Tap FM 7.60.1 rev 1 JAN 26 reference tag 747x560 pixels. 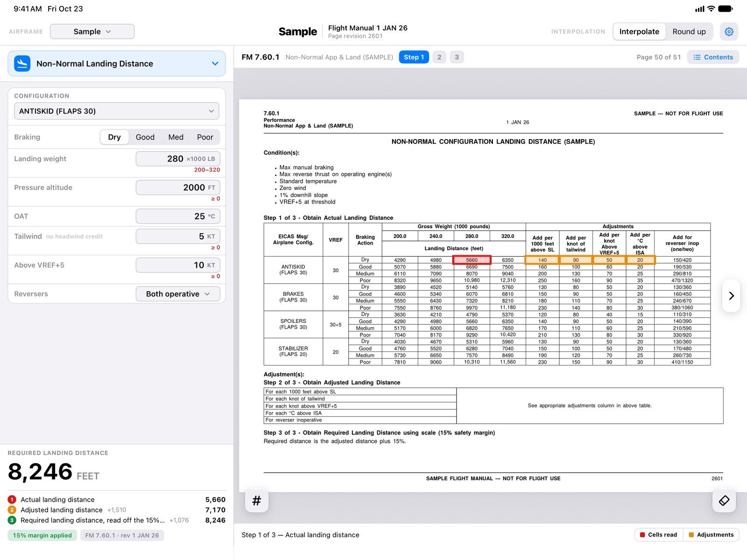point(122,535)
